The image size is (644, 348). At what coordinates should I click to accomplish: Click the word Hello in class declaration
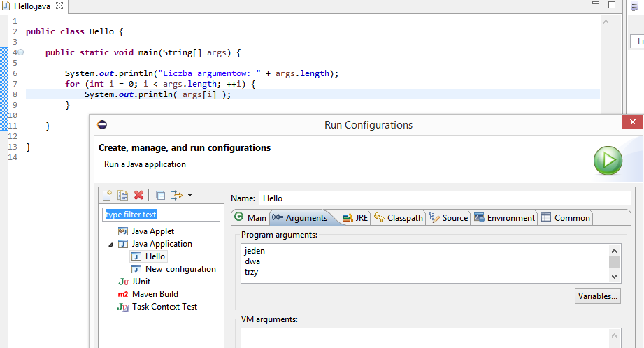point(101,31)
